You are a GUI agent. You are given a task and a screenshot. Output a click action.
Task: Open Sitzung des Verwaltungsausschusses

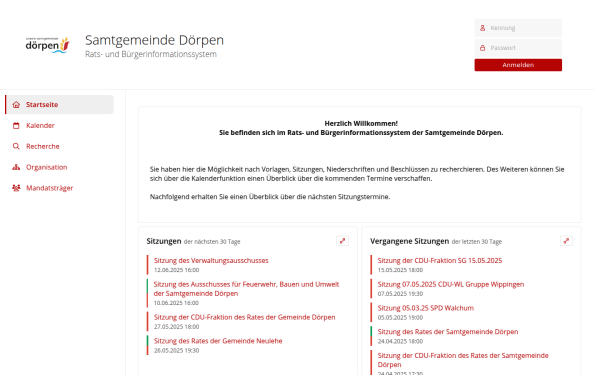click(211, 261)
